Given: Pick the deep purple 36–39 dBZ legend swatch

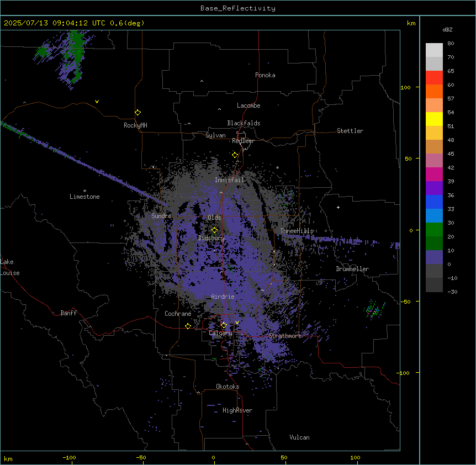Looking at the screenshot, I should click(434, 188).
